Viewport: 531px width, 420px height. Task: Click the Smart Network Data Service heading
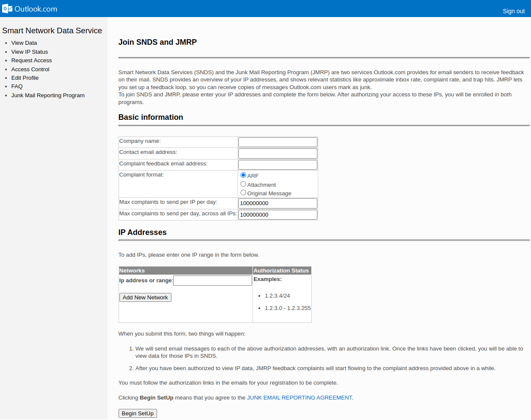coord(52,31)
